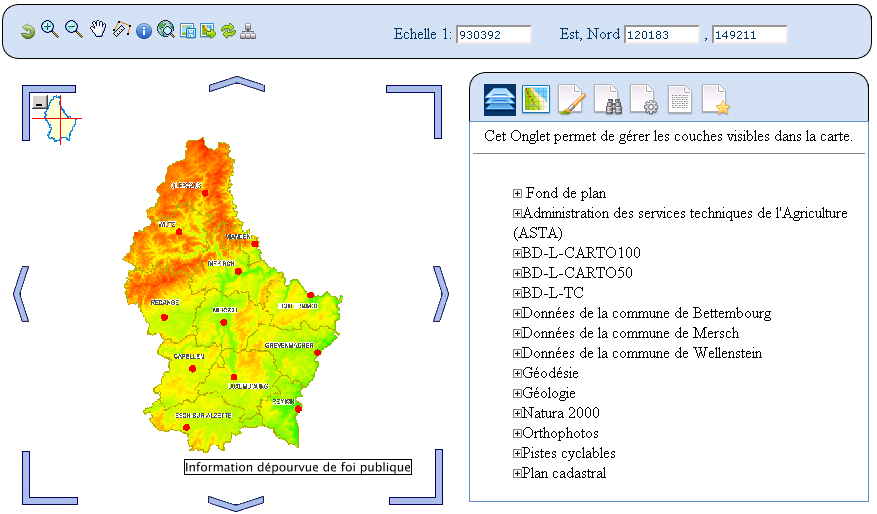The image size is (877, 514).
Task: Click the globe search magnifier icon
Action: coord(166,30)
